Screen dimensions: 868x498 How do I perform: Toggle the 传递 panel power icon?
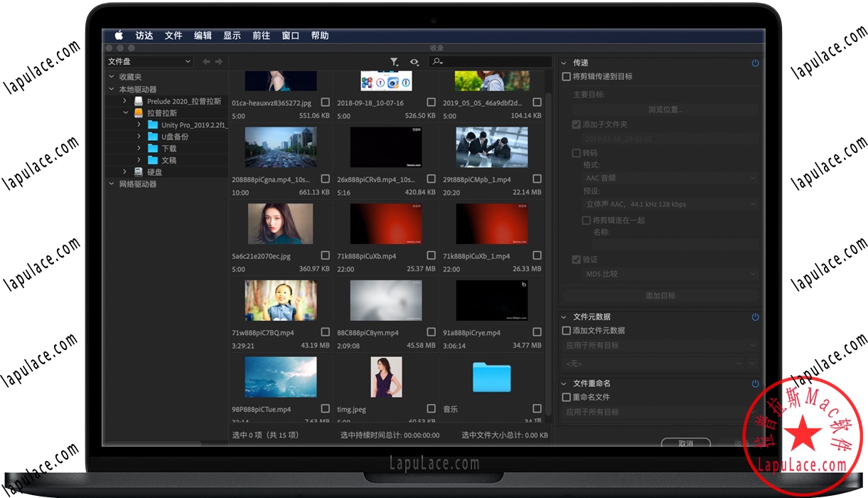coord(756,63)
